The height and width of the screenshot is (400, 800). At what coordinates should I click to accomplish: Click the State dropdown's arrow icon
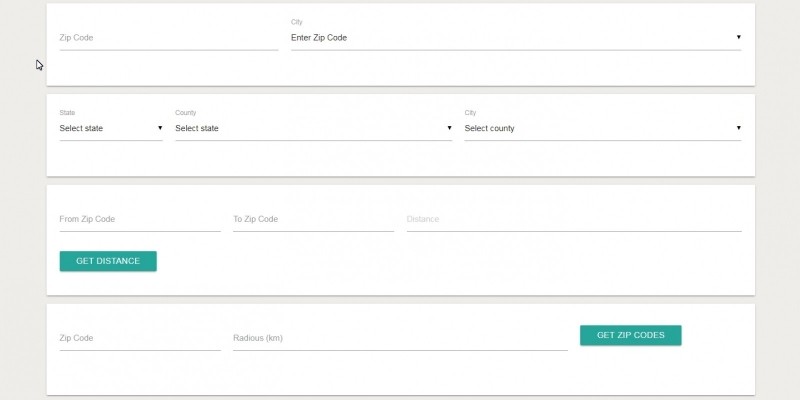click(x=159, y=128)
